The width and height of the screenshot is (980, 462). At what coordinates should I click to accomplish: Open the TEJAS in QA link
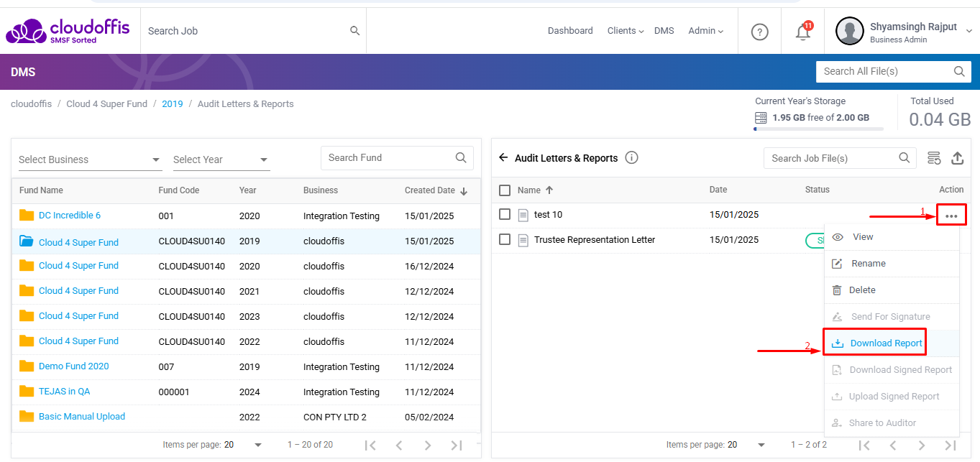click(65, 392)
